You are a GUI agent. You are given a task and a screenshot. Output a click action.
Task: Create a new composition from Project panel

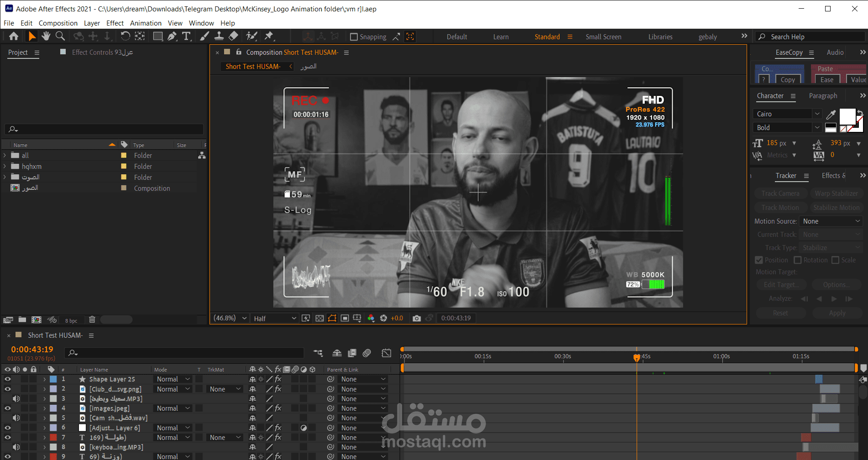(x=37, y=320)
